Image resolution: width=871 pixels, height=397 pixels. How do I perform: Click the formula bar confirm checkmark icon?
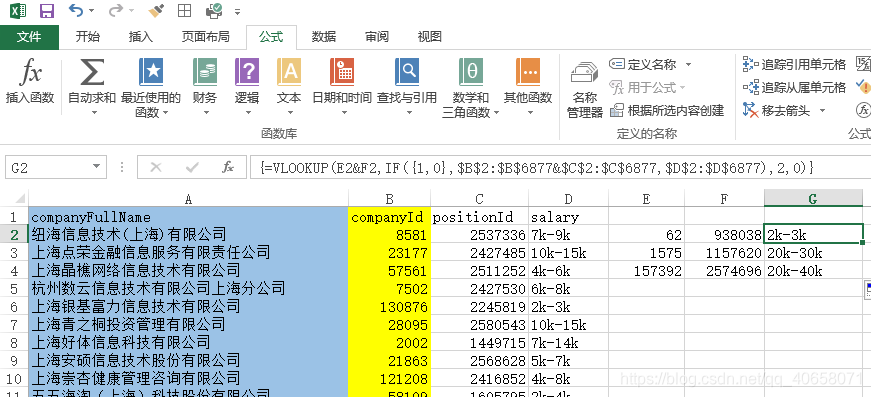192,167
